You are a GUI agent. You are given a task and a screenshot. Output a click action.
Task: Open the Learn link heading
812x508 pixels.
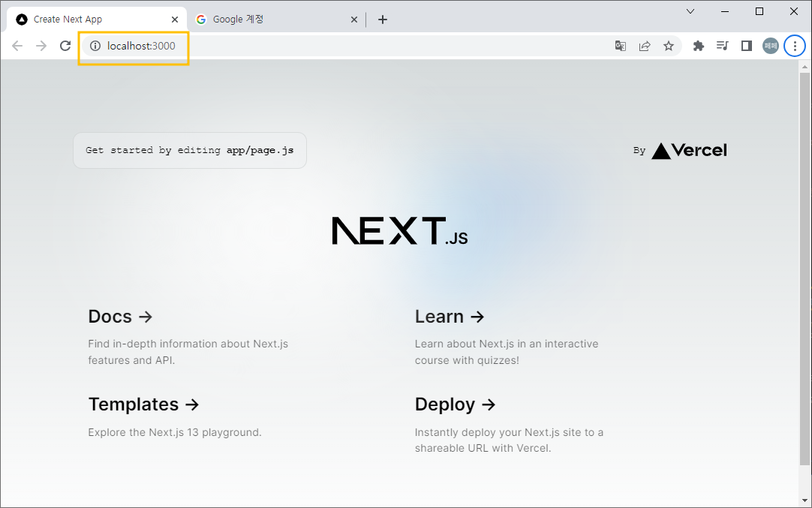pos(450,317)
